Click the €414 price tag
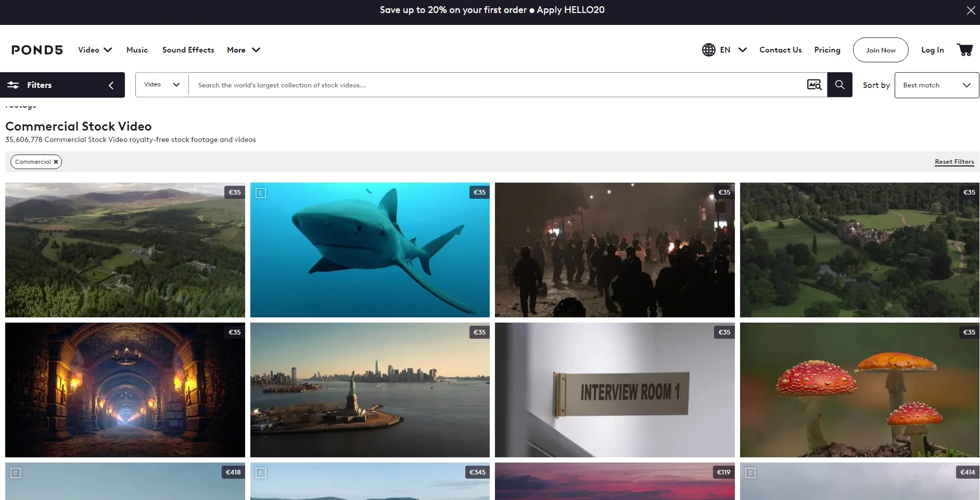 click(x=968, y=472)
